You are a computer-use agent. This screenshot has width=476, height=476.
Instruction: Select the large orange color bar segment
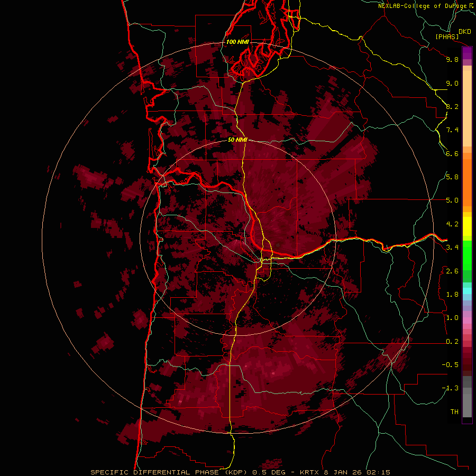click(467, 183)
